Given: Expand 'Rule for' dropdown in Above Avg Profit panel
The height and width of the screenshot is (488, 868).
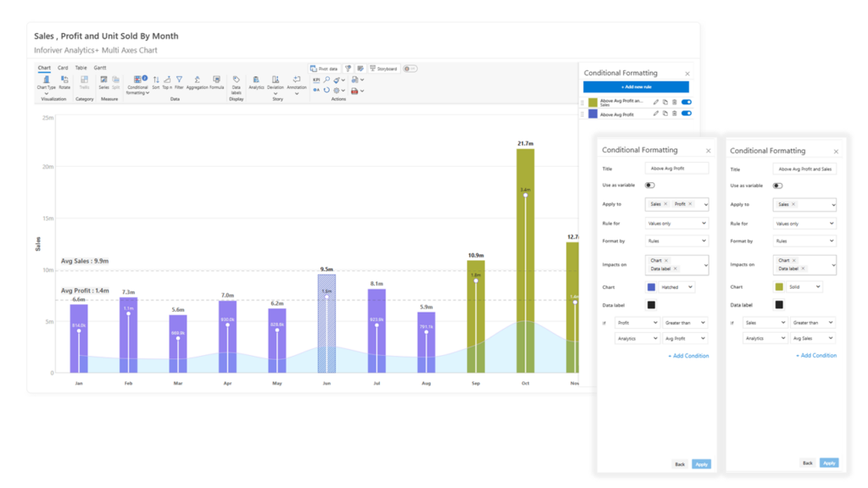Looking at the screenshot, I should coord(676,224).
